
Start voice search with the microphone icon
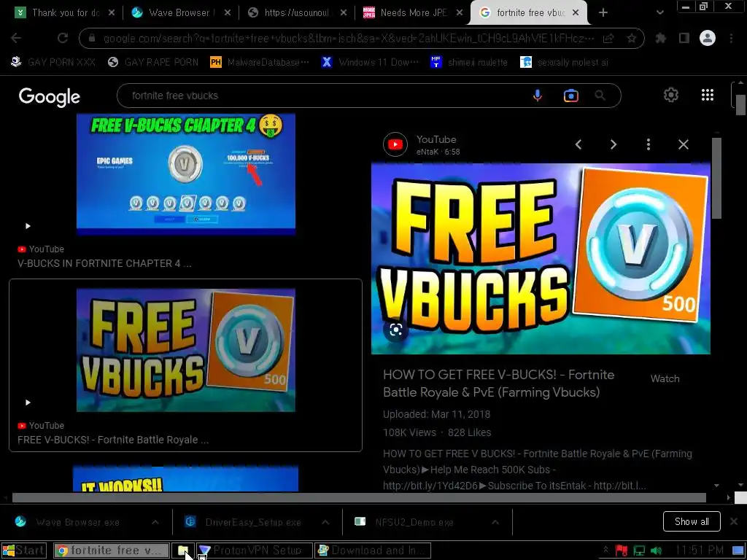tap(538, 96)
